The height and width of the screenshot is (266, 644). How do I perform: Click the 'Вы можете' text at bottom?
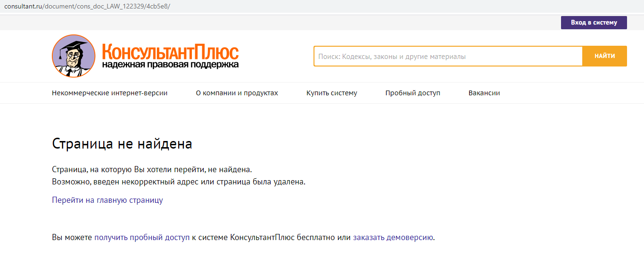[x=72, y=237]
